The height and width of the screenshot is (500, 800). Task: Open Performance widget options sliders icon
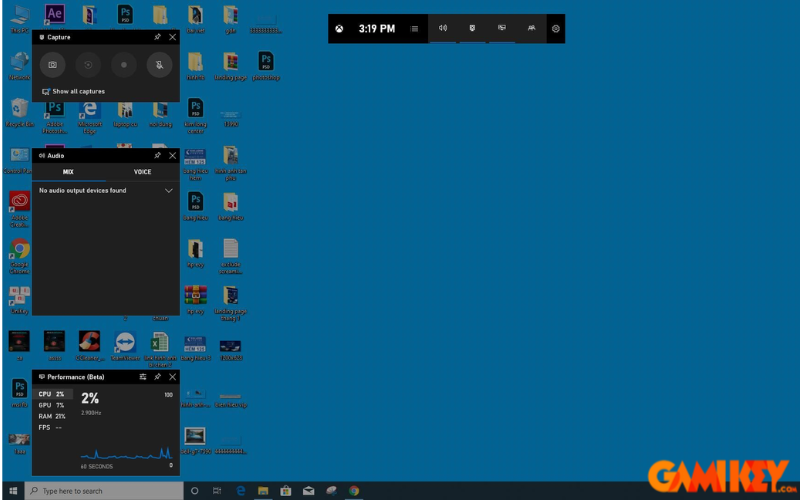tap(143, 377)
